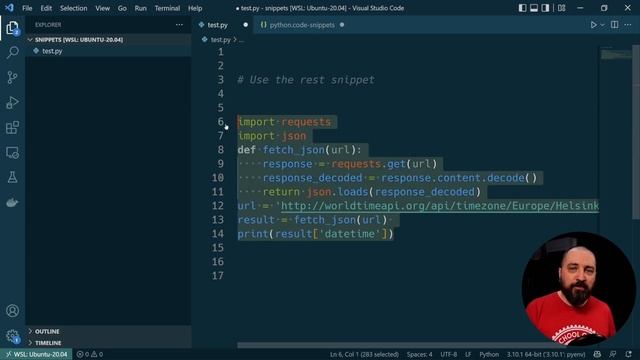The height and width of the screenshot is (360, 640).
Task: Select Python interpreter 3.10.1 64-bit
Action: click(546, 354)
